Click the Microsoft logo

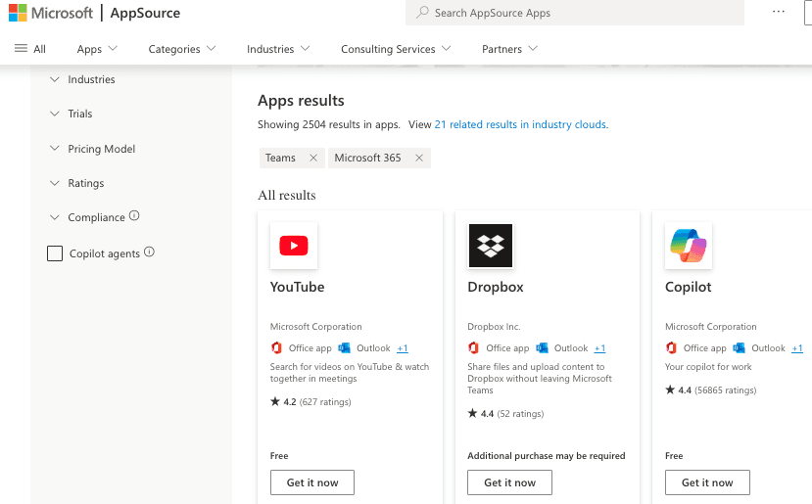51,13
